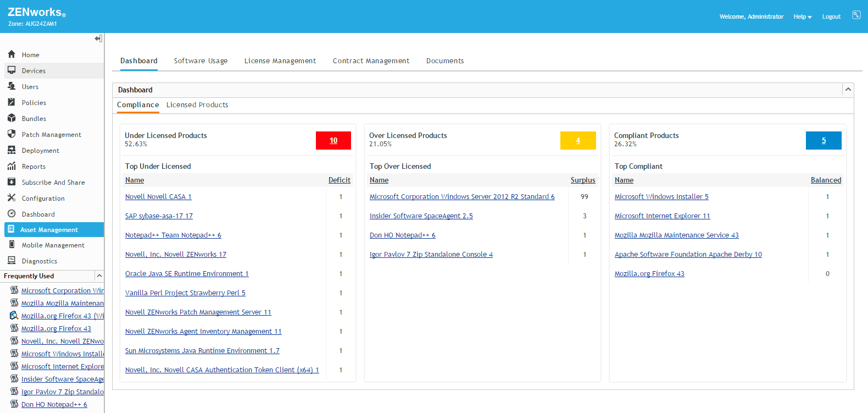Open Mozilla Mozilla Maintenance Service 43 link
868x413 pixels.
point(677,235)
